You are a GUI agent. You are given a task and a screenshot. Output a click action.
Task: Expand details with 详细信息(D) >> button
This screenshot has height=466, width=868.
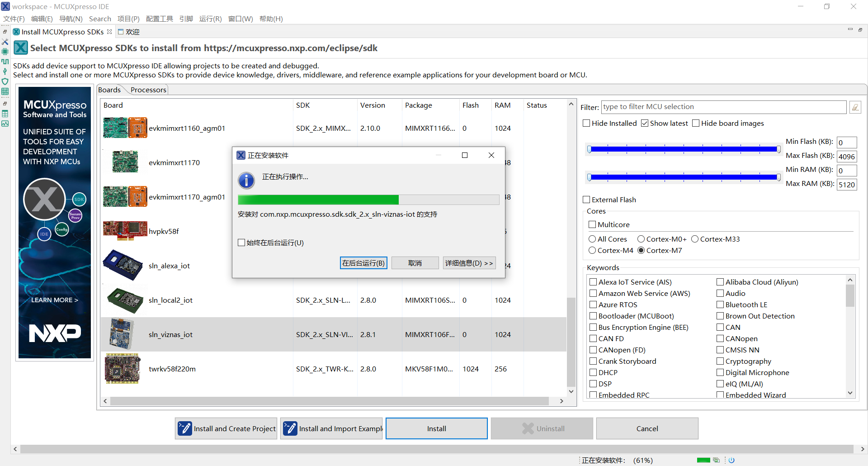(469, 263)
